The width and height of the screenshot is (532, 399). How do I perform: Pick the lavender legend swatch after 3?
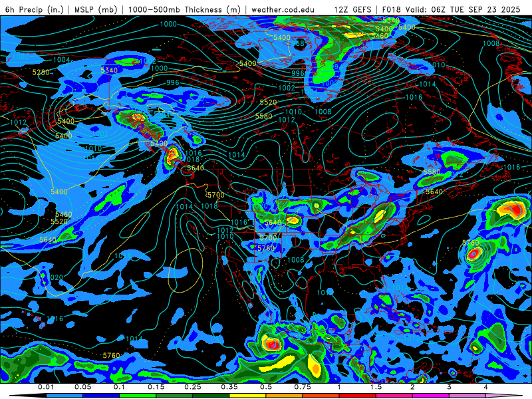coord(467,396)
